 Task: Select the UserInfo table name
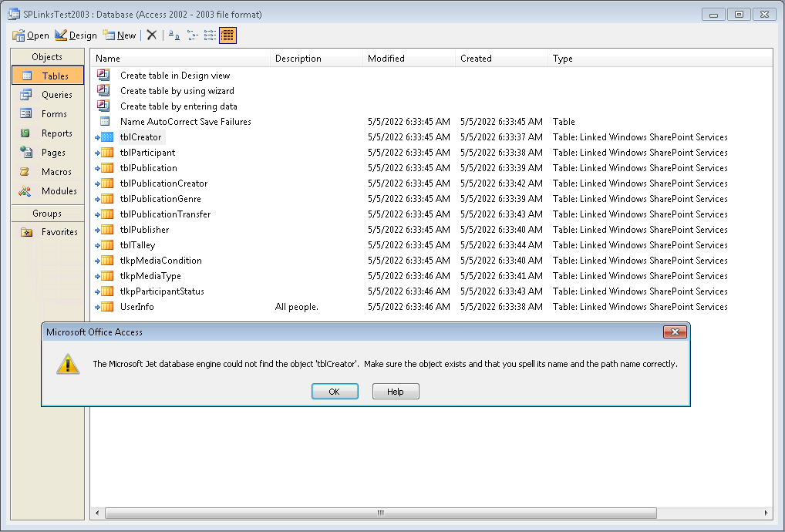(137, 307)
